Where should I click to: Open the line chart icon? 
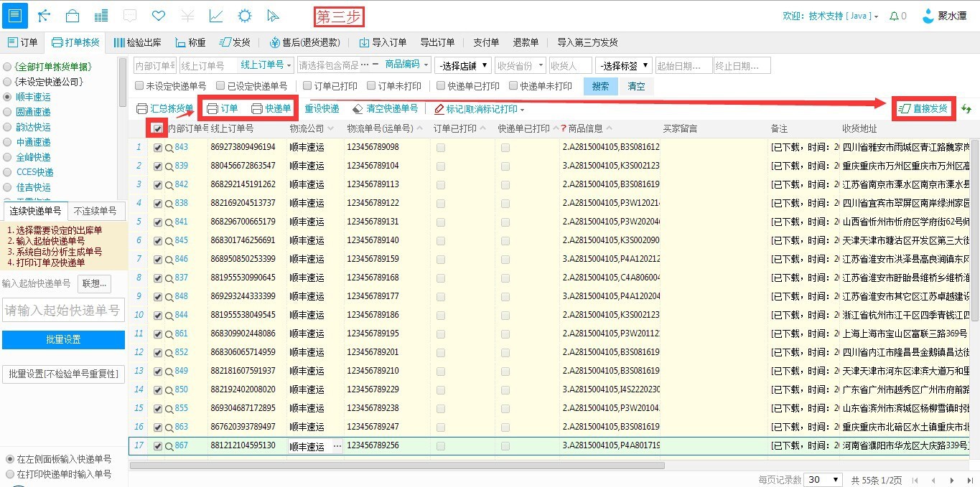pos(216,16)
